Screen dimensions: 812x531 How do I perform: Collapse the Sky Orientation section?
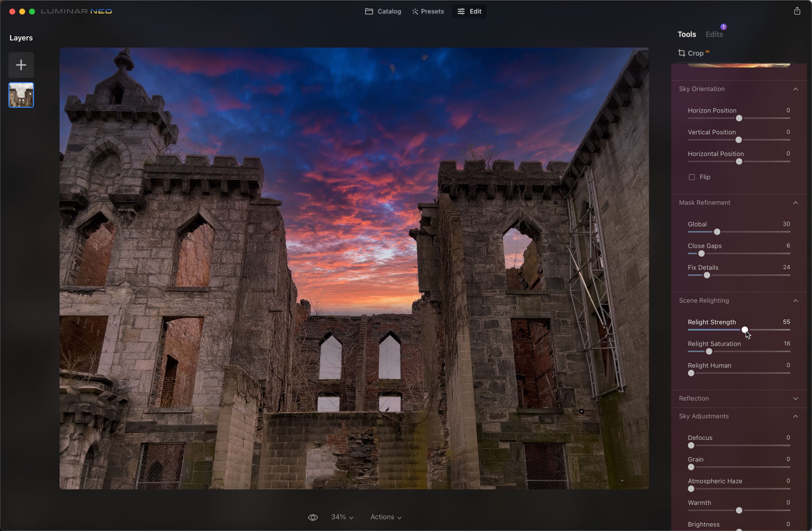796,89
